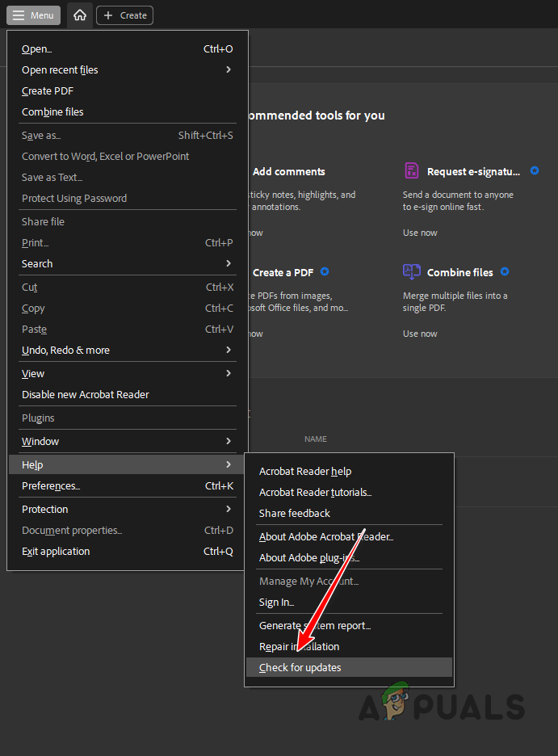Select About Adobe plug-ins...
Image resolution: width=558 pixels, height=756 pixels.
click(350, 558)
